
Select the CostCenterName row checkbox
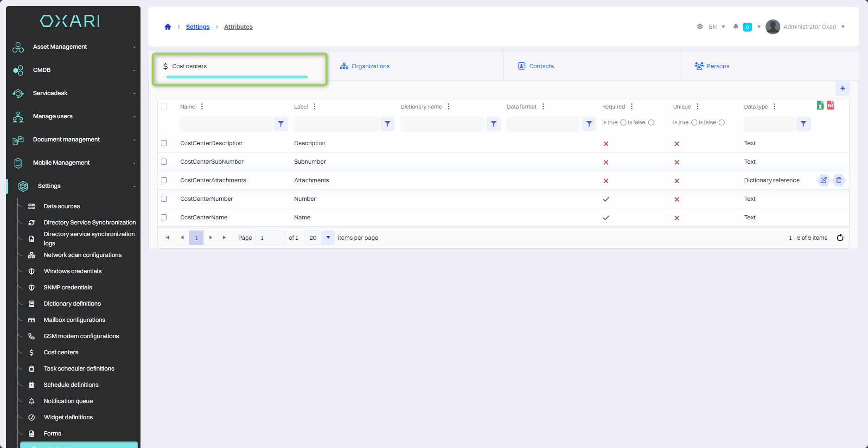click(x=164, y=218)
